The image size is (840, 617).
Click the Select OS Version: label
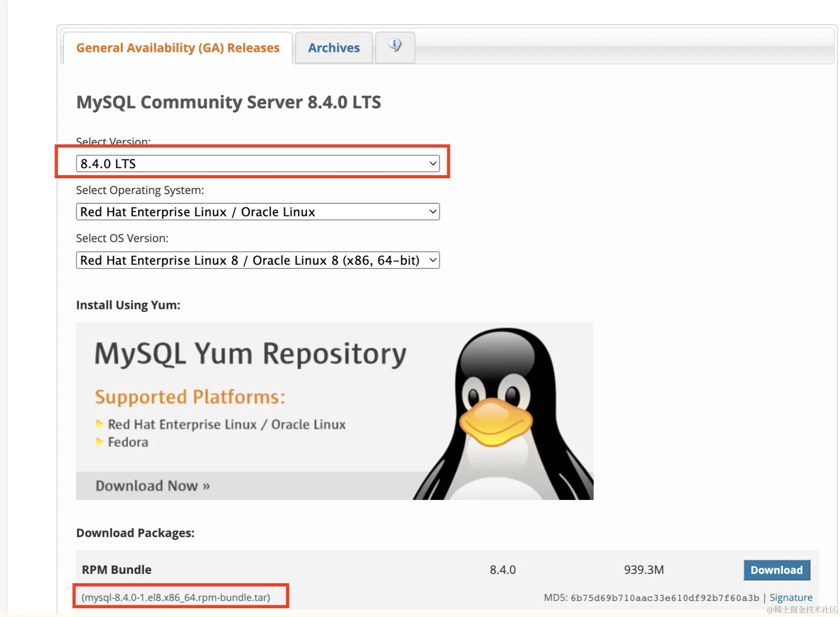click(122, 239)
